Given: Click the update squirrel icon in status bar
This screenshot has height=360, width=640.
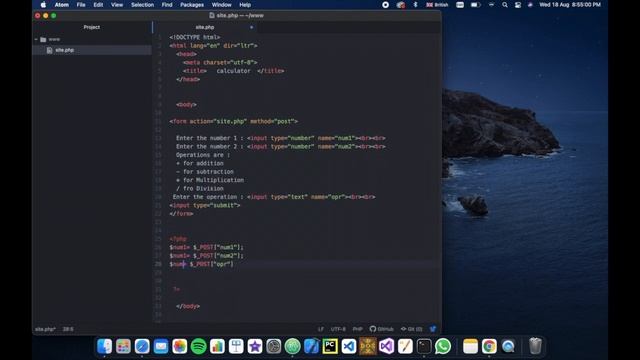Looking at the screenshot, I should pos(433,329).
